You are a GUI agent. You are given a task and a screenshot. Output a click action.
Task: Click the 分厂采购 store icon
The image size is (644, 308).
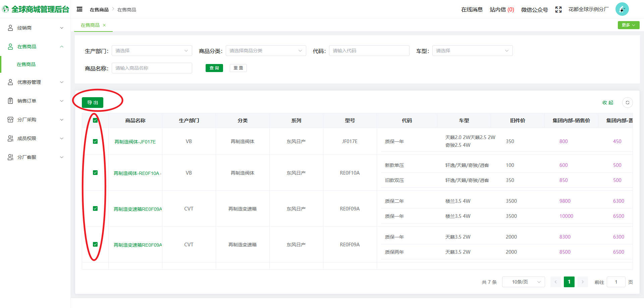(10, 120)
